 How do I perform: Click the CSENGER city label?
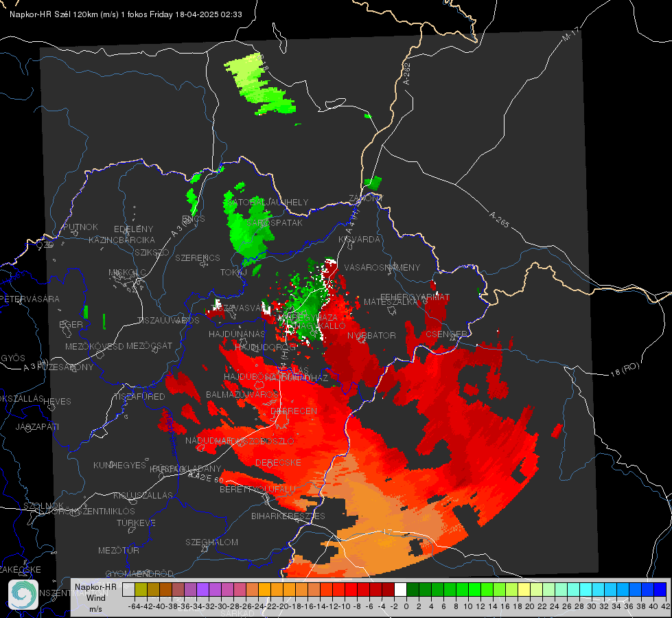pos(446,334)
